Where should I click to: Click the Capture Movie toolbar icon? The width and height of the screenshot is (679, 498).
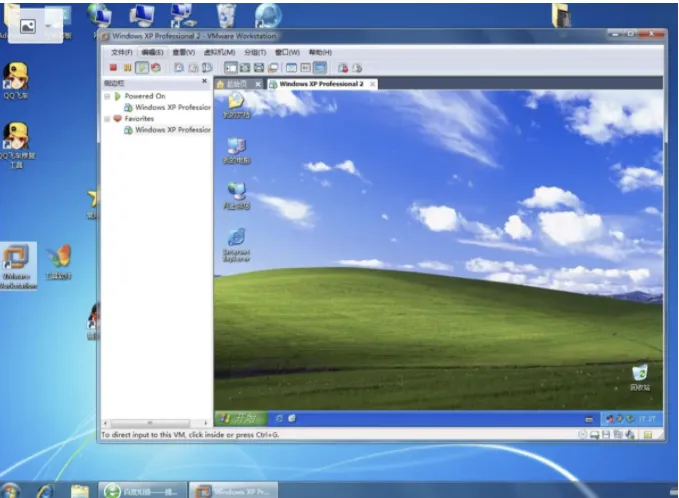[x=357, y=68]
